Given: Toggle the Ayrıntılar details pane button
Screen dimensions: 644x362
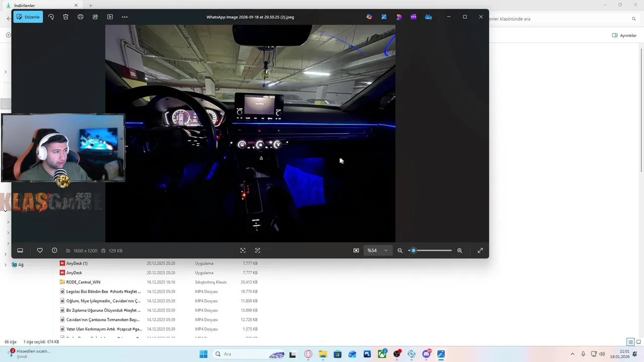Looking at the screenshot, I should 624,35.
